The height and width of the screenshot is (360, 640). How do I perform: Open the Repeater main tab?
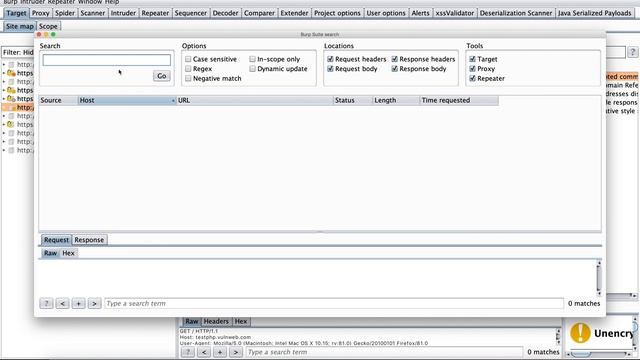155,13
